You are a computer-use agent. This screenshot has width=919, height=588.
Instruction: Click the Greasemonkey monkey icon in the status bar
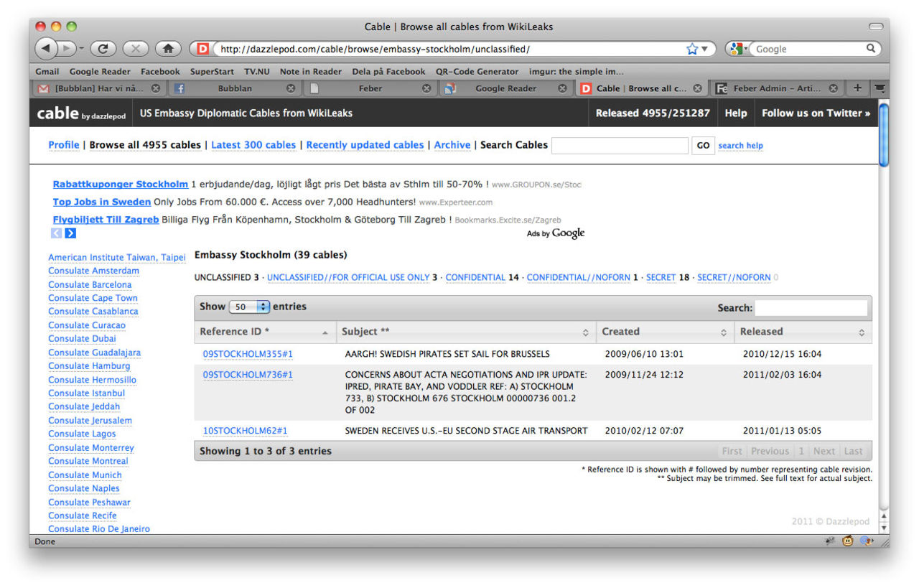point(847,541)
